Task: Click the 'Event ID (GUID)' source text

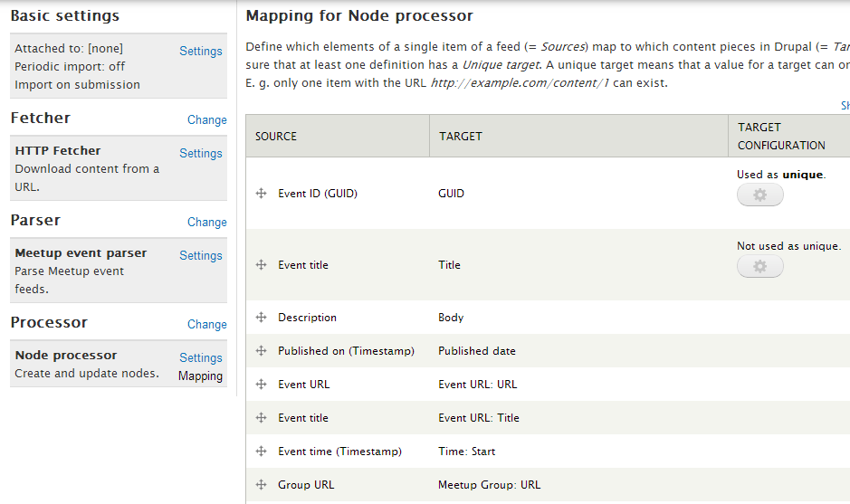Action: tap(318, 194)
